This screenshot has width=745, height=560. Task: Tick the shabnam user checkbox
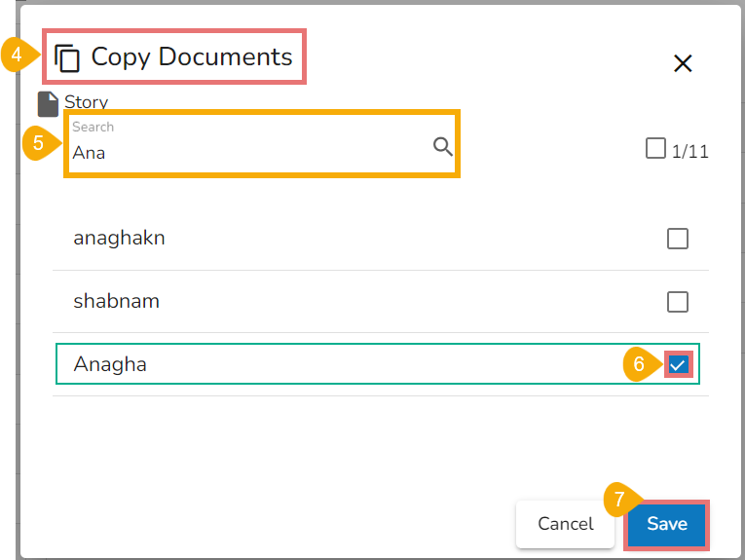[x=678, y=302]
